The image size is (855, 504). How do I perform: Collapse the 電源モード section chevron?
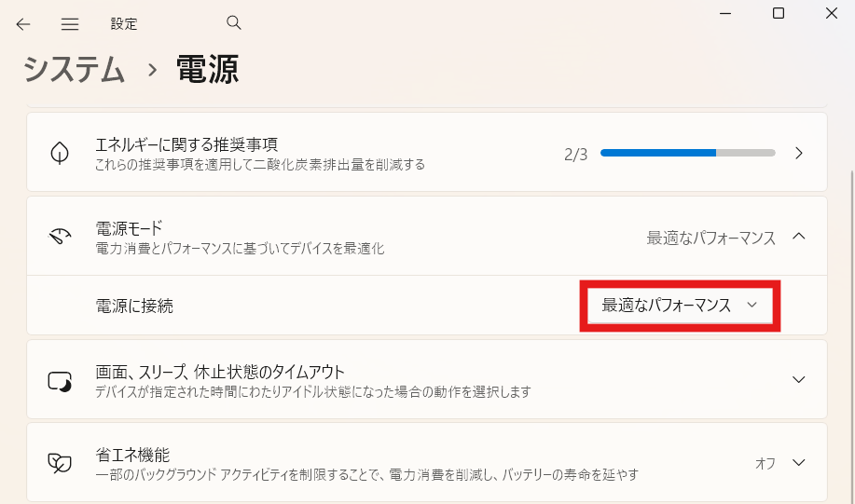[798, 237]
